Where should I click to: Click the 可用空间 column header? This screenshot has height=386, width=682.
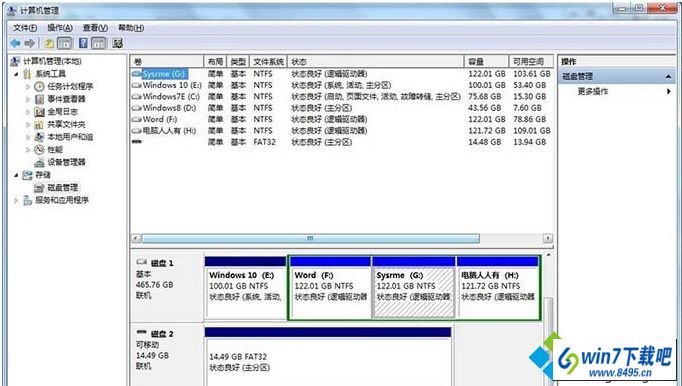click(531, 62)
